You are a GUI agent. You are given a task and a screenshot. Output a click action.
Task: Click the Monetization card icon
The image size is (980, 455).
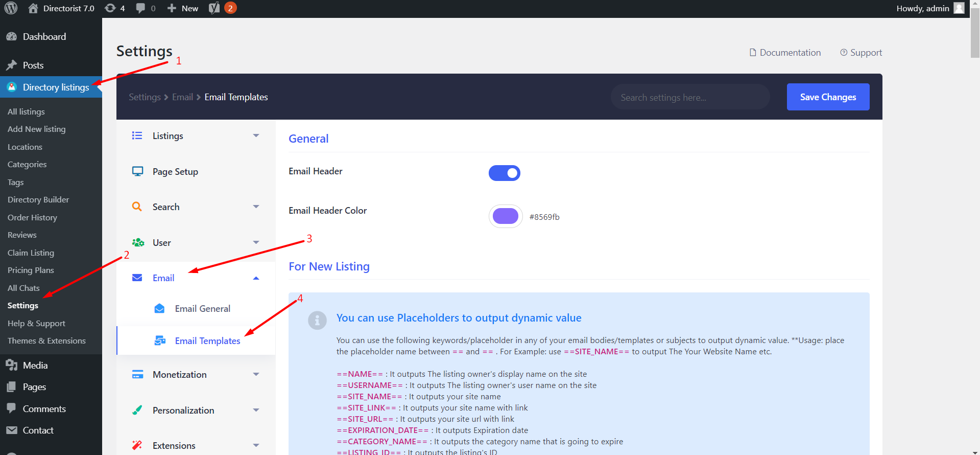tap(137, 374)
